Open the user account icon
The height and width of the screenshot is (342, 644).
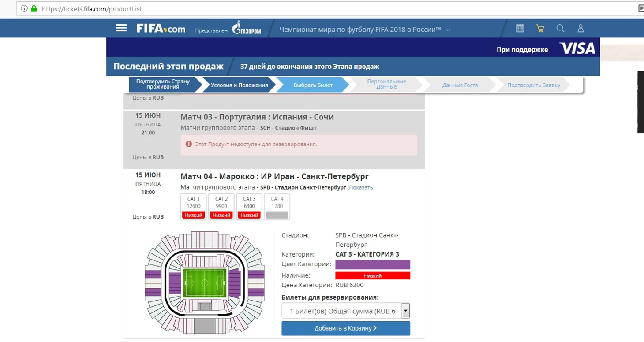click(580, 29)
